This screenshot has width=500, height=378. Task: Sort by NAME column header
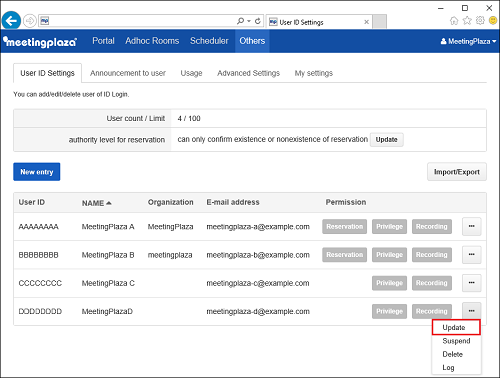click(x=97, y=203)
